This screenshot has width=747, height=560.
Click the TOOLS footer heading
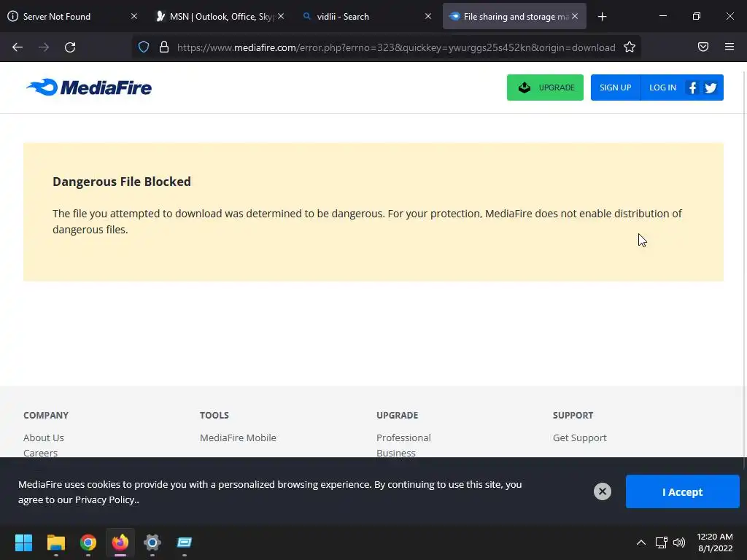[214, 415]
